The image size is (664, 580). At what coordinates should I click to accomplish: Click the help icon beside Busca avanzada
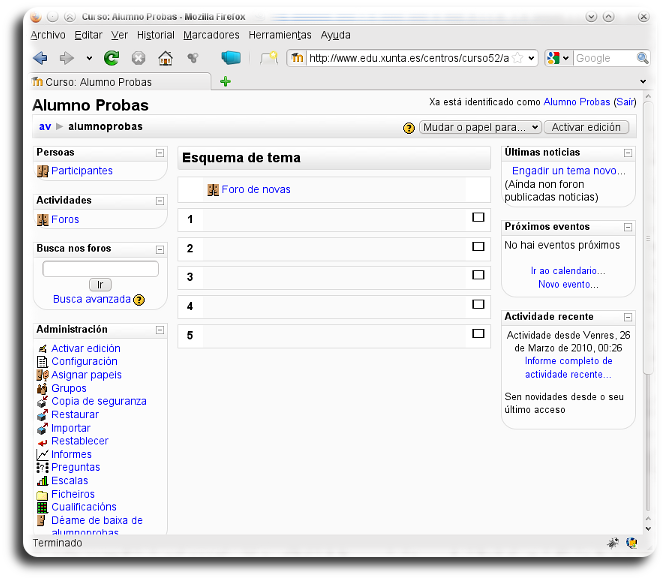point(139,299)
